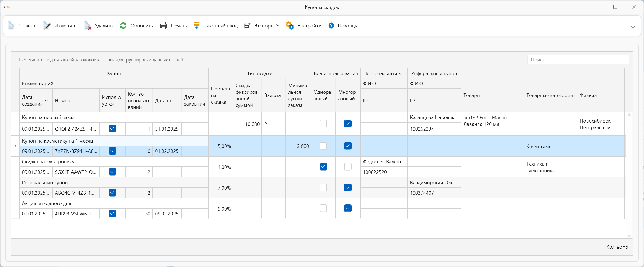Click the 9,00% percent discount cell

point(221,209)
